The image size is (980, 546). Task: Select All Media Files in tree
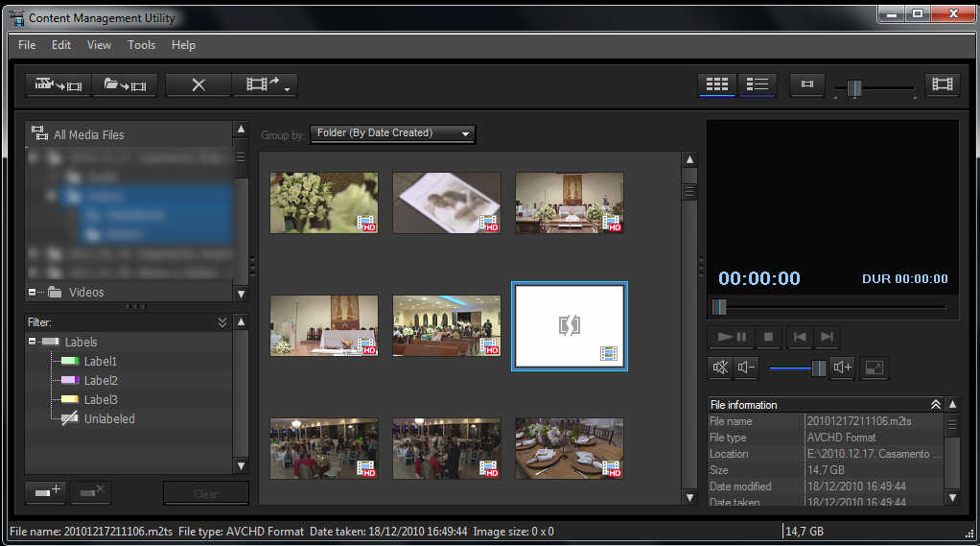click(x=89, y=134)
